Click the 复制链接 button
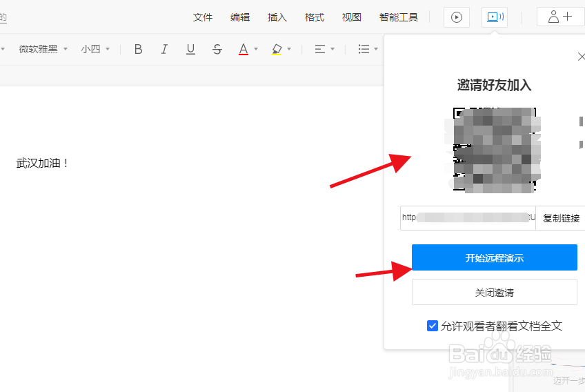 click(561, 218)
